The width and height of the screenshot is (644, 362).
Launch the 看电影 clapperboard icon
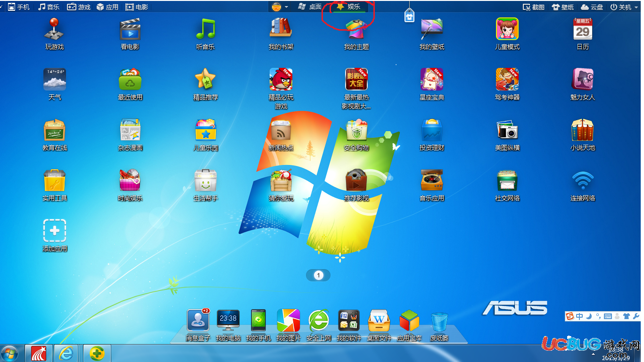coord(130,29)
